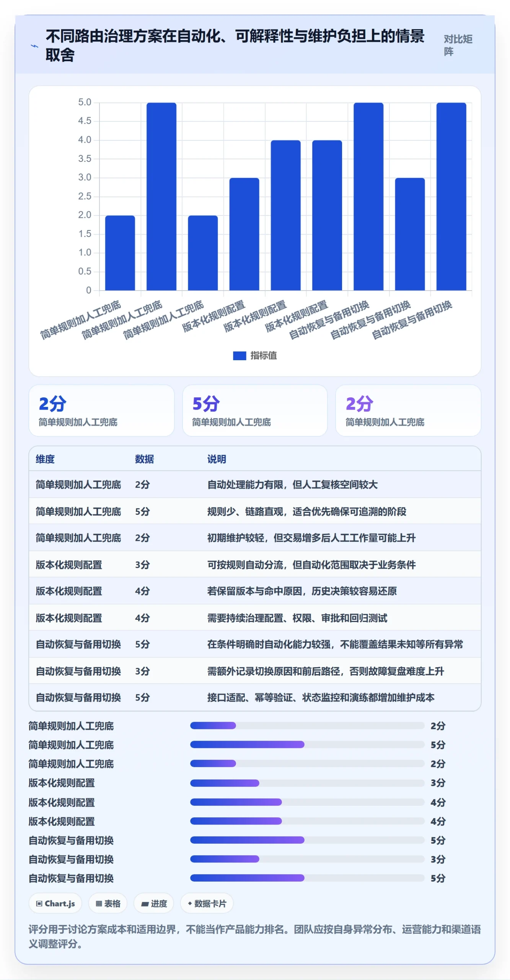Viewport: 510px width, 980px height.
Task: Click the Chart.js tag icon
Action: click(39, 903)
